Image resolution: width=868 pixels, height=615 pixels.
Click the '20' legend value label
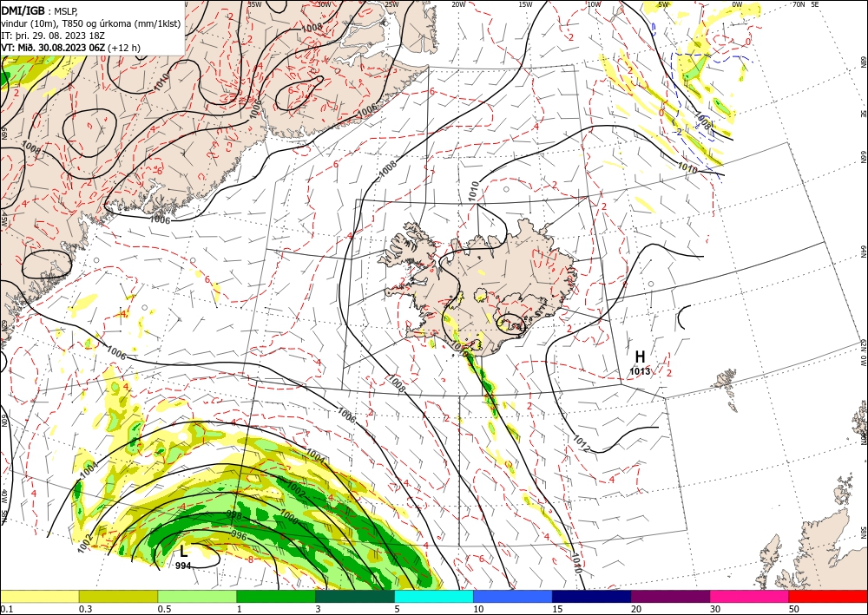coord(636,609)
